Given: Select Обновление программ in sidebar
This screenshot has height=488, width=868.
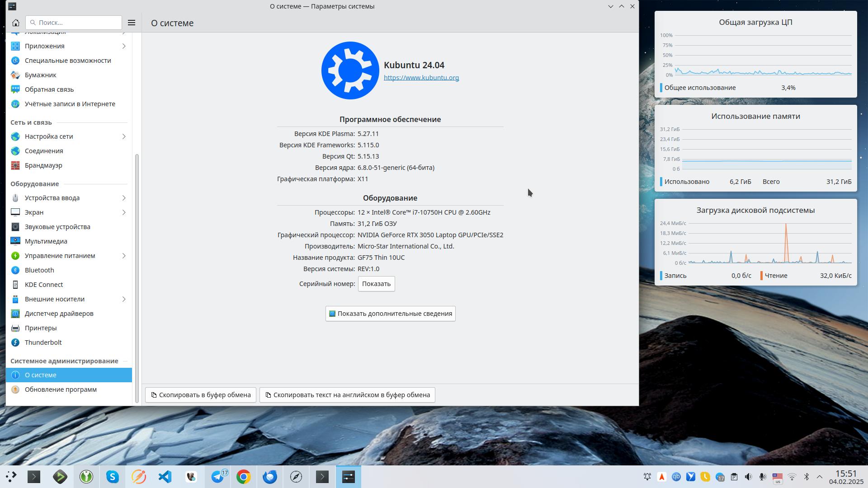Looking at the screenshot, I should [x=61, y=389].
